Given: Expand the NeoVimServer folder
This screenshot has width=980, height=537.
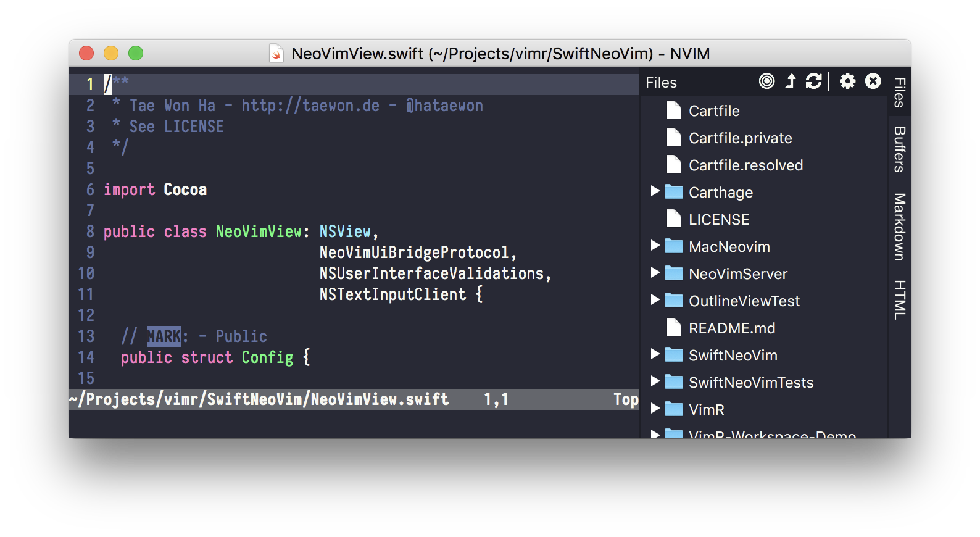Looking at the screenshot, I should (x=655, y=273).
